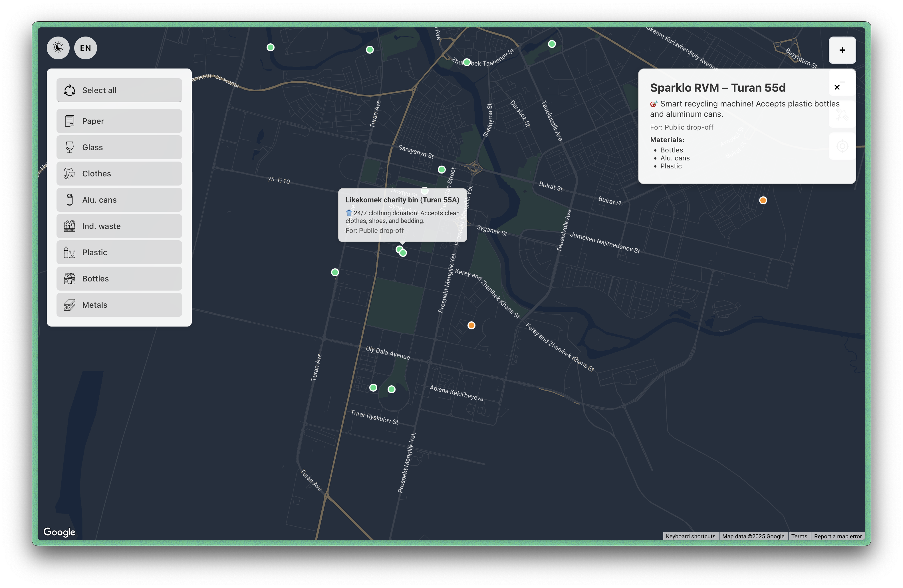Click Report a map error link

tap(838, 536)
